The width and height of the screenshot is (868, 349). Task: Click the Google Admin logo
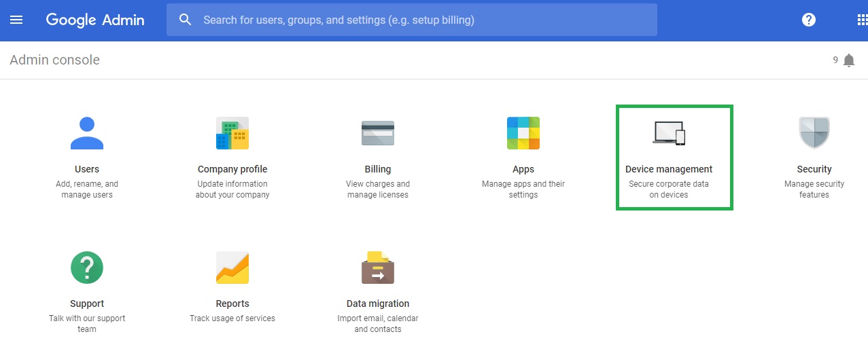click(x=95, y=20)
